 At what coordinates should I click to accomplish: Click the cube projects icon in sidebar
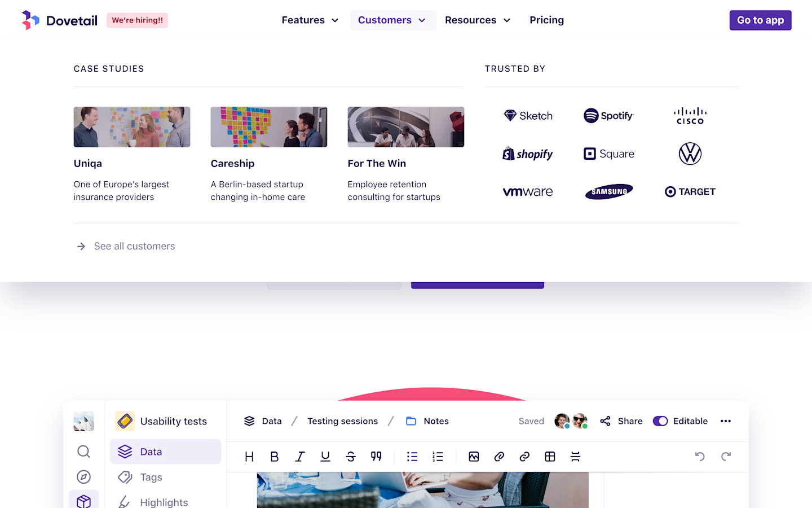pyautogui.click(x=83, y=501)
